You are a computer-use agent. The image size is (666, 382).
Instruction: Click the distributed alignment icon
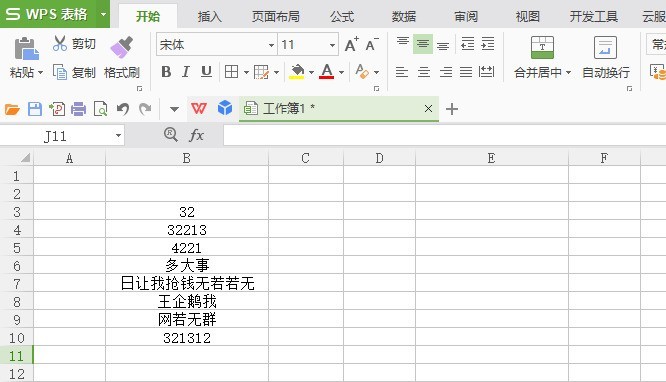pyautogui.click(x=486, y=72)
